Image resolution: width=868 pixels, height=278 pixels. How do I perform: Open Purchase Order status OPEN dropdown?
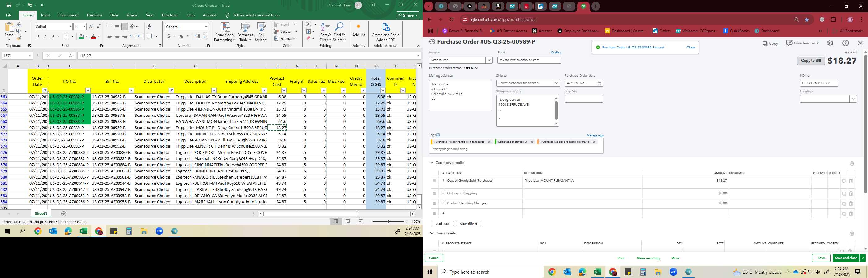(x=471, y=68)
